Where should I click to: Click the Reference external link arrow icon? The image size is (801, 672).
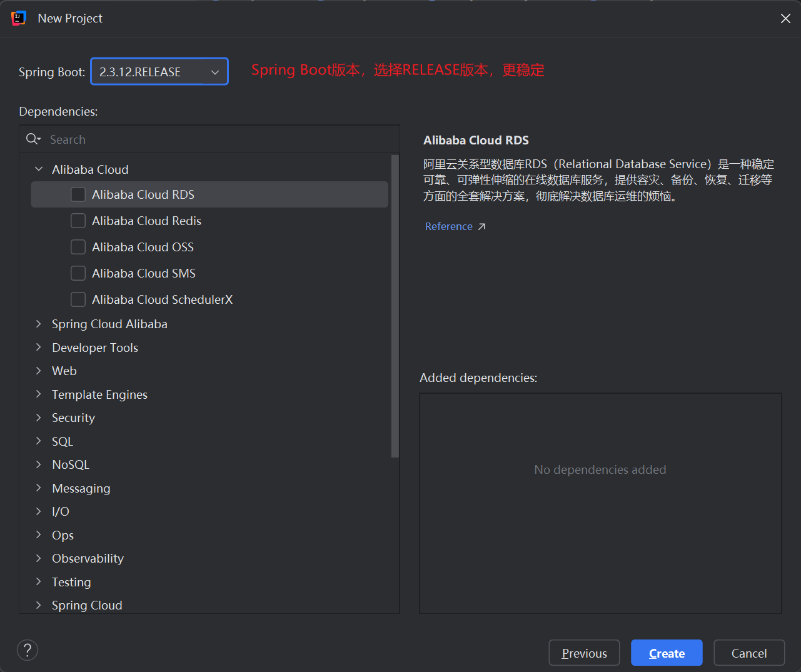[481, 226]
